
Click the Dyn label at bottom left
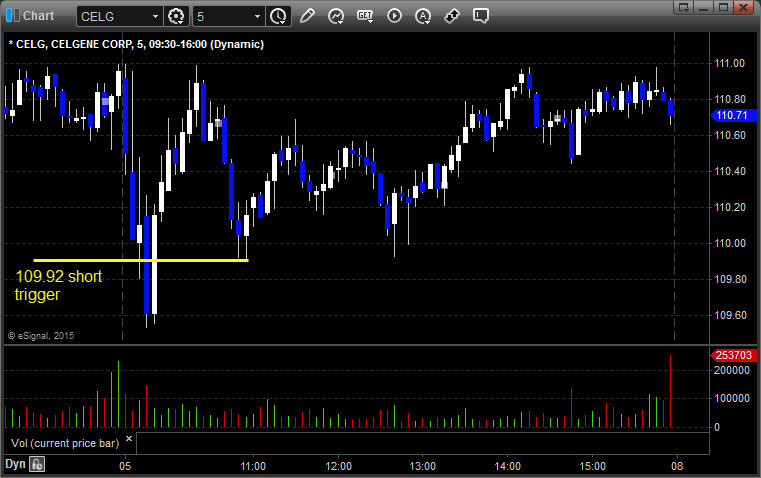point(15,464)
